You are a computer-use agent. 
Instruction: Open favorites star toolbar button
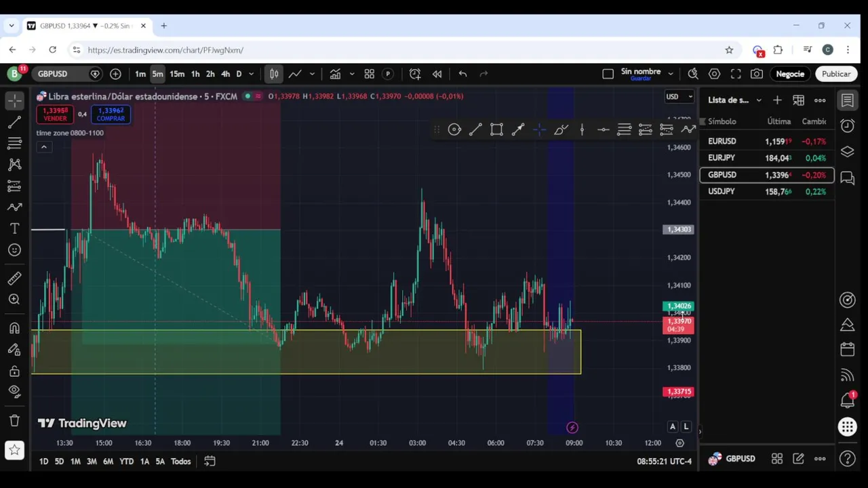pos(14,449)
